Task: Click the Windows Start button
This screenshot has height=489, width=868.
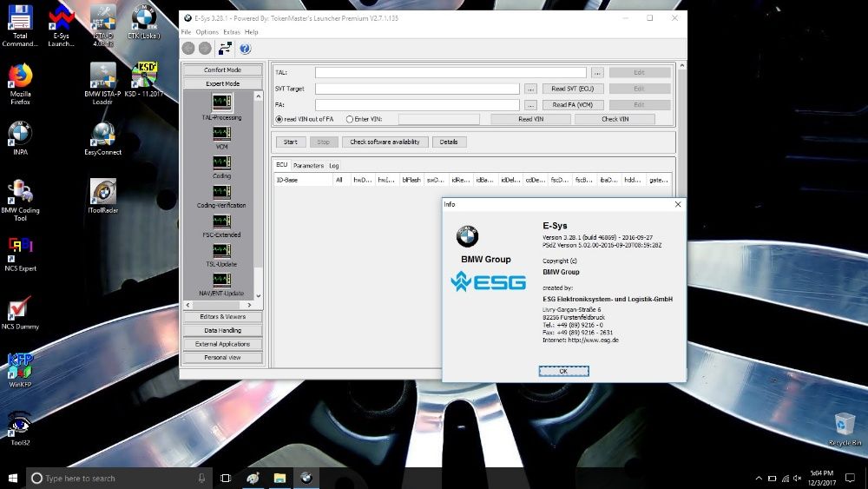Action: [13, 478]
